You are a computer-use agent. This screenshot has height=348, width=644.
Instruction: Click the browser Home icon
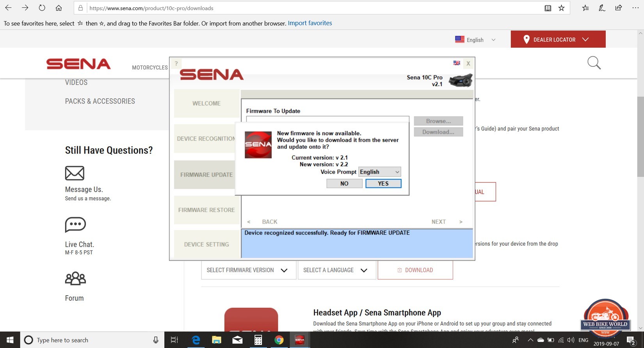(59, 8)
